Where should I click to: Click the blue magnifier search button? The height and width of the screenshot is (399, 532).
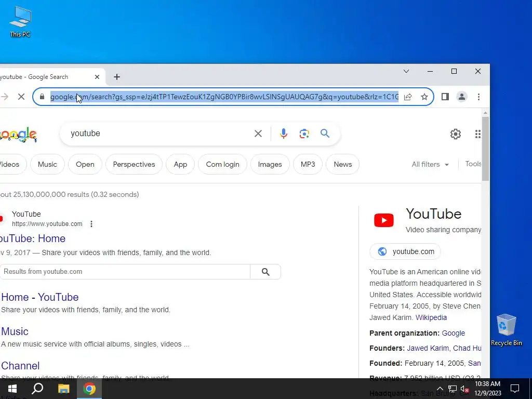[x=325, y=134]
